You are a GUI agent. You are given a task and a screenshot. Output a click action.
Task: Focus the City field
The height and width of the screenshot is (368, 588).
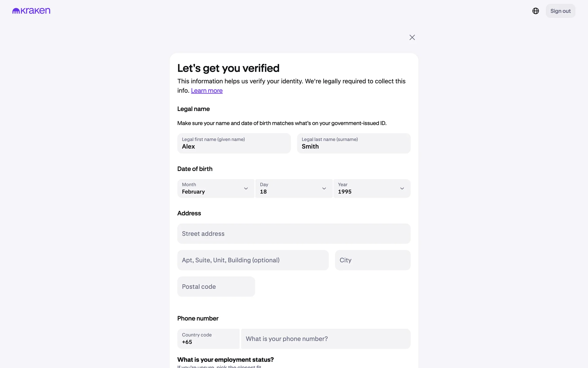pos(372,260)
